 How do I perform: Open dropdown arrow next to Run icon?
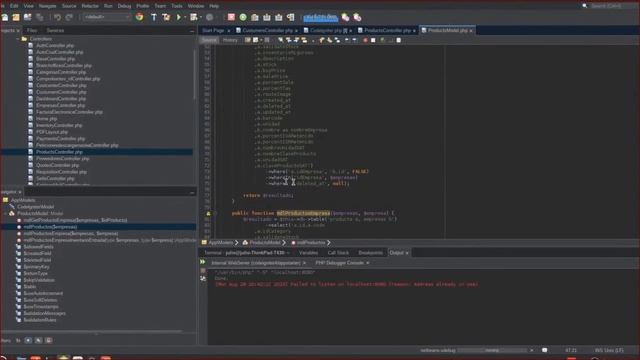[185, 17]
